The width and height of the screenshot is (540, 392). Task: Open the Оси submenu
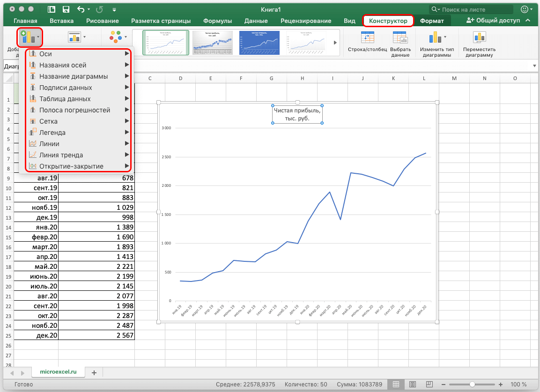coord(79,54)
